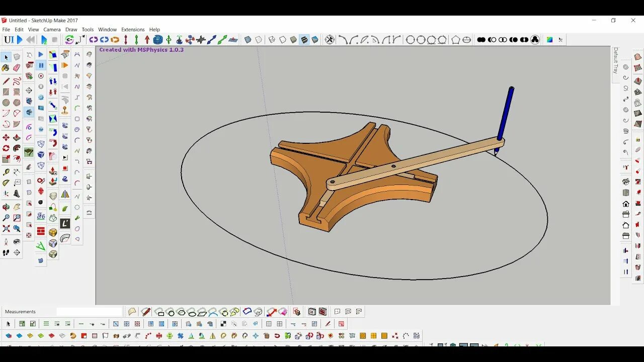Select the Walk footprints tool
This screenshot has height=362, width=644.
click(6, 253)
